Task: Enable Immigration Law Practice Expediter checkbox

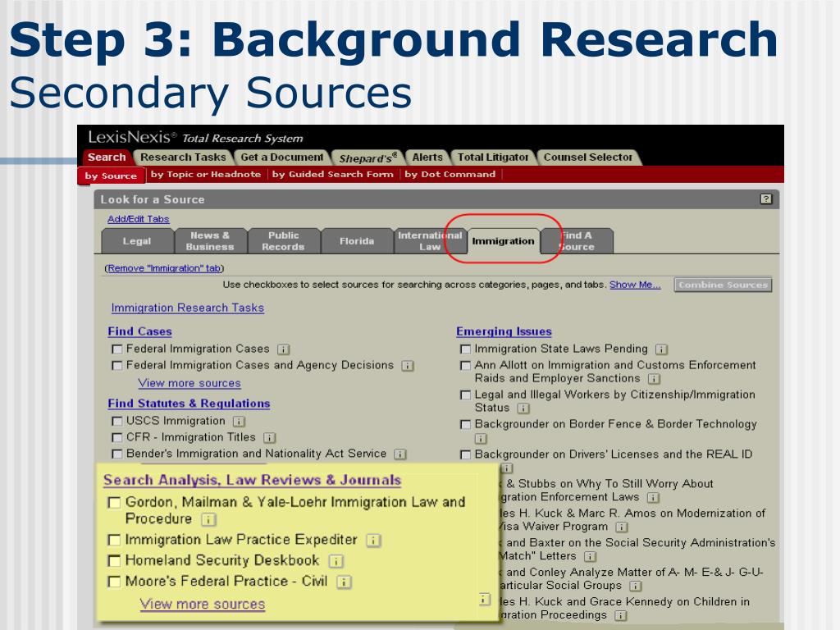Action: point(114,540)
